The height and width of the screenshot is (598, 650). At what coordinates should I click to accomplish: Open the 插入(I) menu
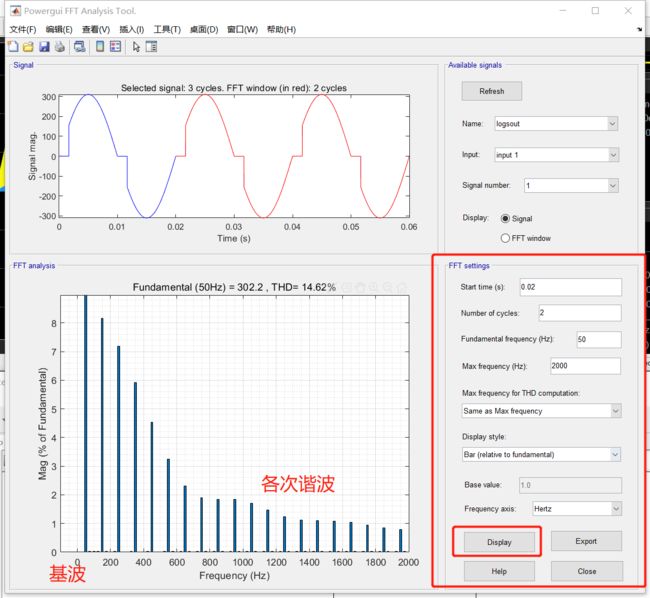[131, 29]
